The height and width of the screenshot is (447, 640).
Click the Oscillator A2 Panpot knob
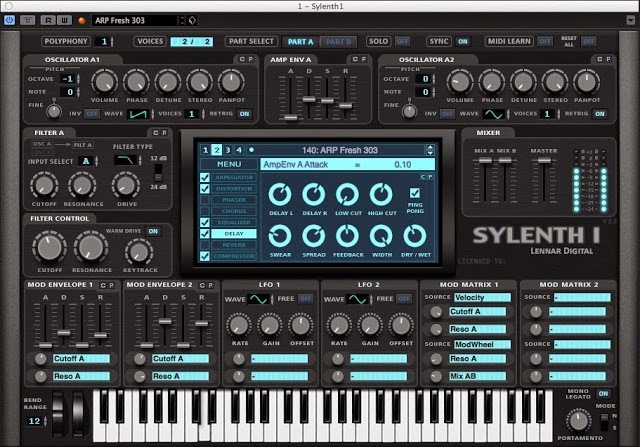pos(587,82)
